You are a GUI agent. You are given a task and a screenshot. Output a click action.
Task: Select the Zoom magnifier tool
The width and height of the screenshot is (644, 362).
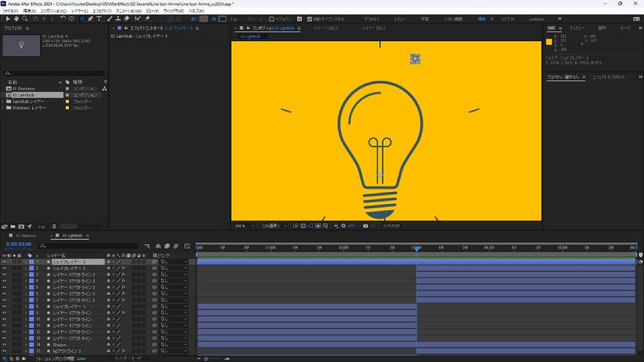click(x=24, y=19)
